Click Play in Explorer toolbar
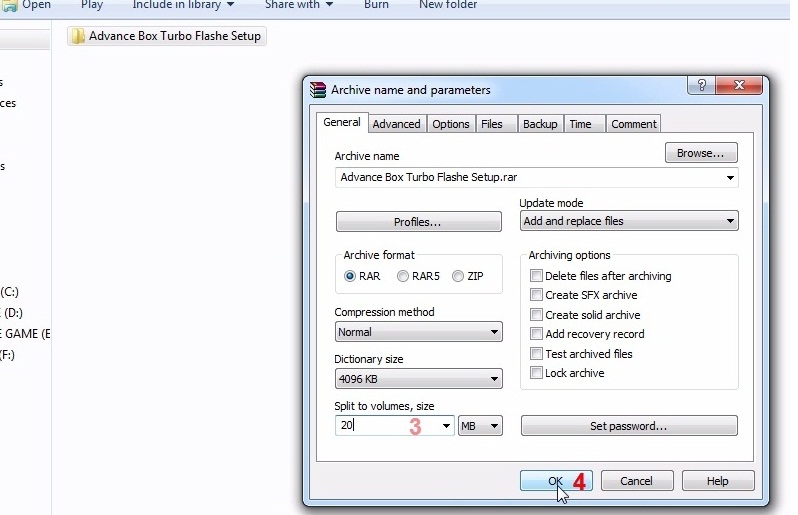Image resolution: width=798 pixels, height=515 pixels. point(92,5)
